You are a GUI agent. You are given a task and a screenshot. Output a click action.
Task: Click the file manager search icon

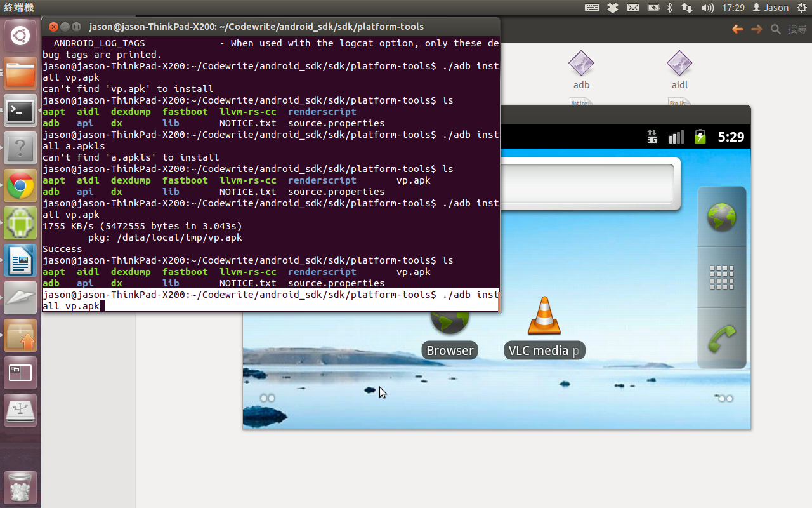(x=775, y=29)
